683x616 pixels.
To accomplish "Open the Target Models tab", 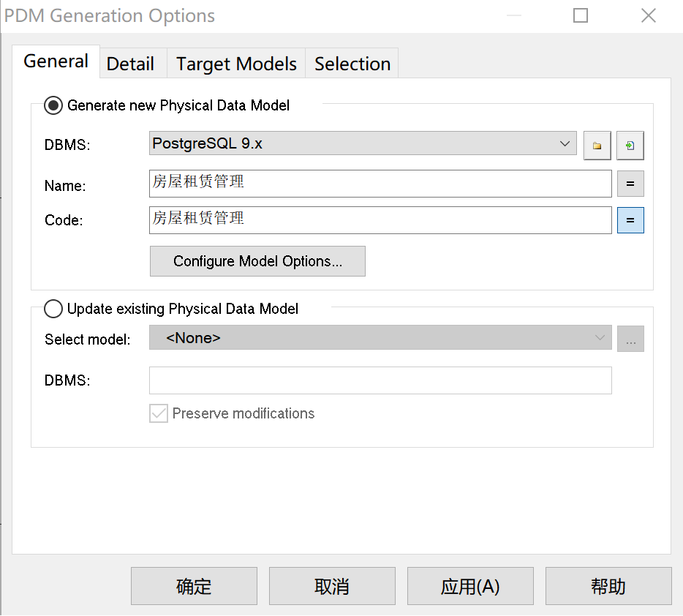I will pyautogui.click(x=236, y=64).
